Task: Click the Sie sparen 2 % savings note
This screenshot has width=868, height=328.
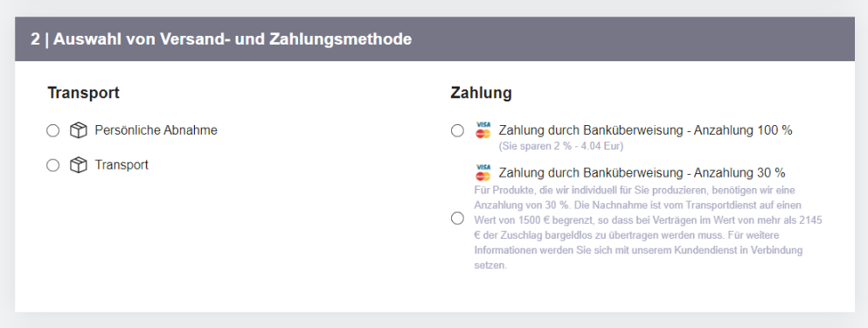Action: 561,147
